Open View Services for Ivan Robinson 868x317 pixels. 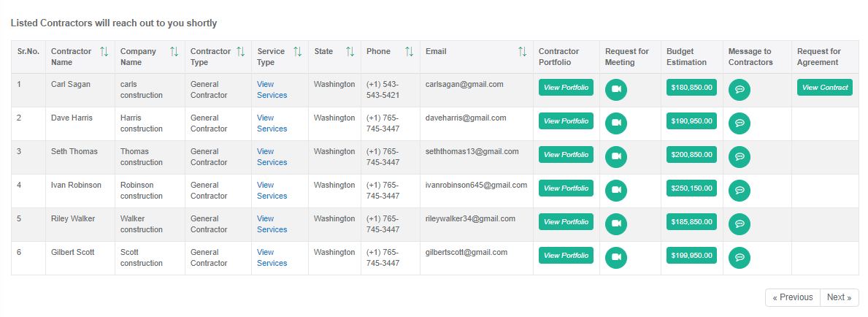point(272,190)
